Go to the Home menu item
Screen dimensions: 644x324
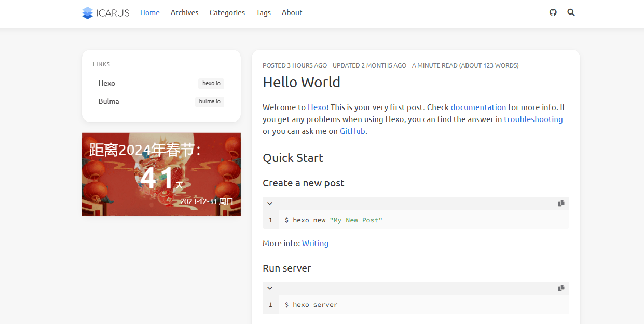tap(150, 12)
